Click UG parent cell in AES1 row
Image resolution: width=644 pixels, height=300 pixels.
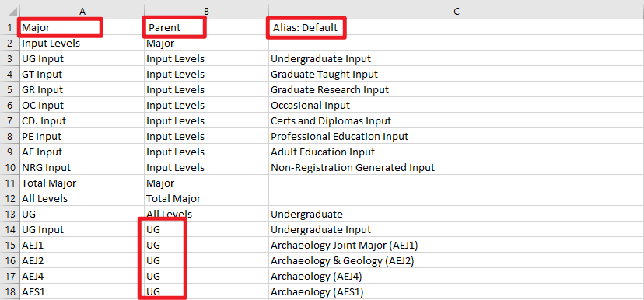click(207, 292)
